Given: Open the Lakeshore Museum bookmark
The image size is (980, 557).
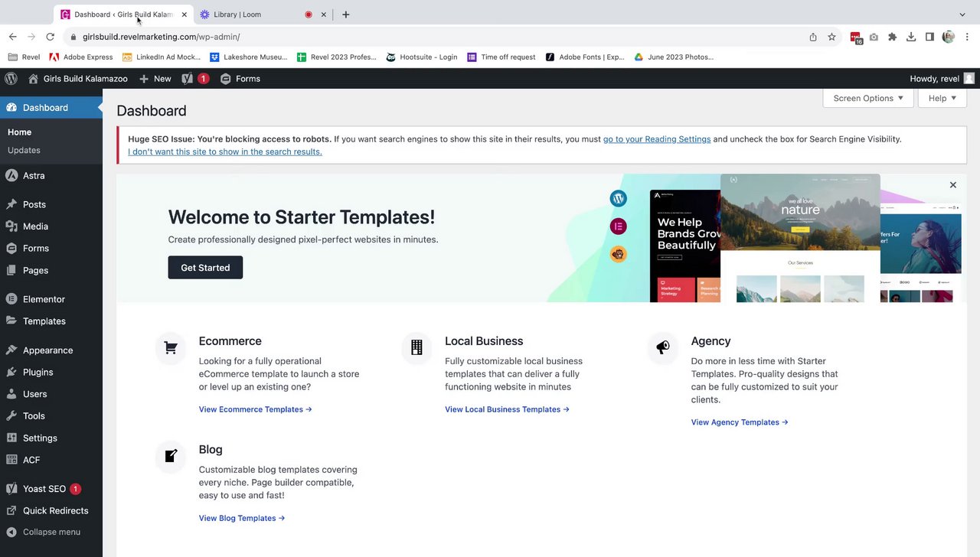Looking at the screenshot, I should (249, 57).
